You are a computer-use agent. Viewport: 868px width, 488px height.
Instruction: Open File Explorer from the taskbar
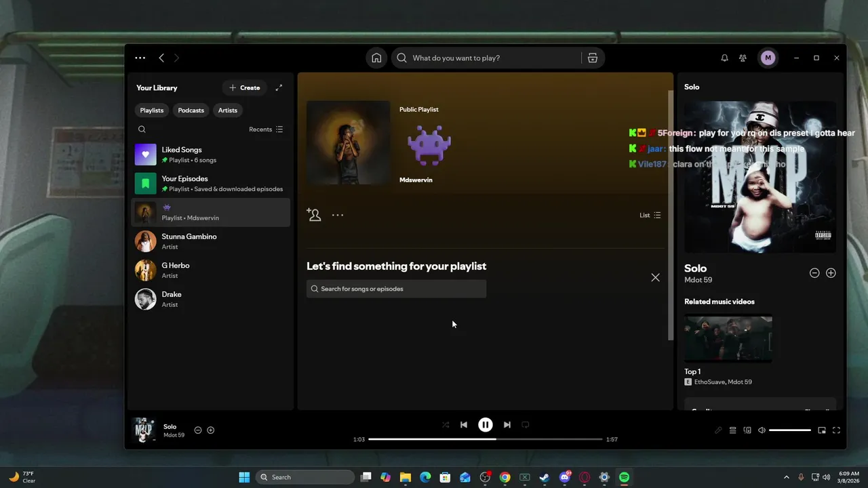(406, 477)
